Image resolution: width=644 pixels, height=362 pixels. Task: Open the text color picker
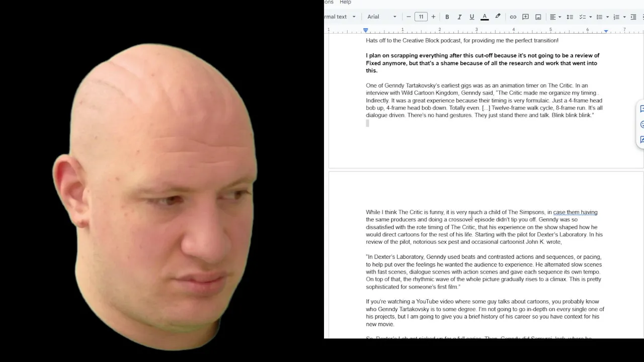click(485, 17)
